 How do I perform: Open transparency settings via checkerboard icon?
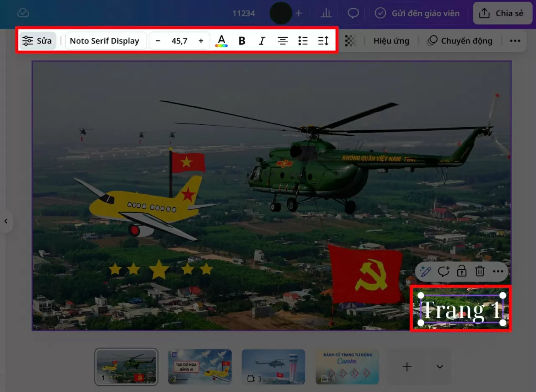tap(350, 41)
